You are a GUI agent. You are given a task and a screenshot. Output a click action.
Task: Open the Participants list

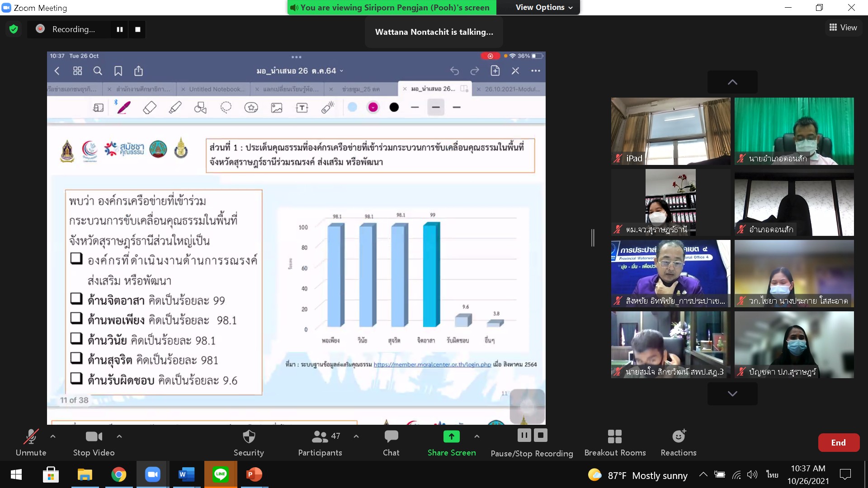(320, 436)
